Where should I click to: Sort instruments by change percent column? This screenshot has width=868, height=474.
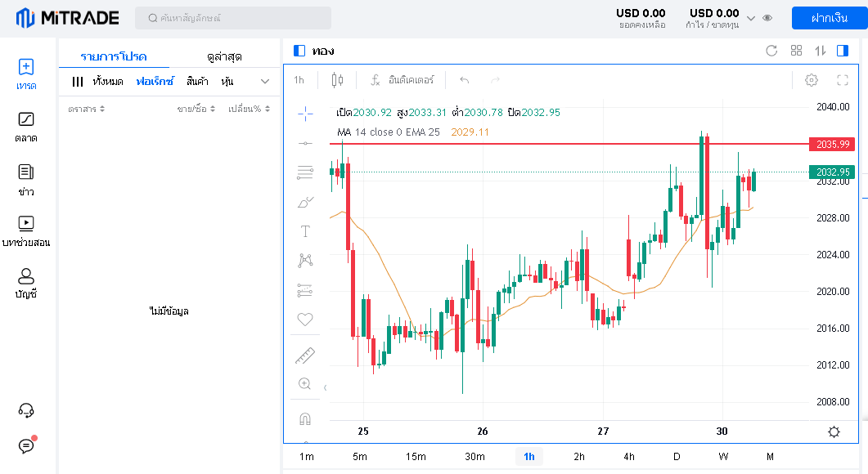pyautogui.click(x=250, y=109)
